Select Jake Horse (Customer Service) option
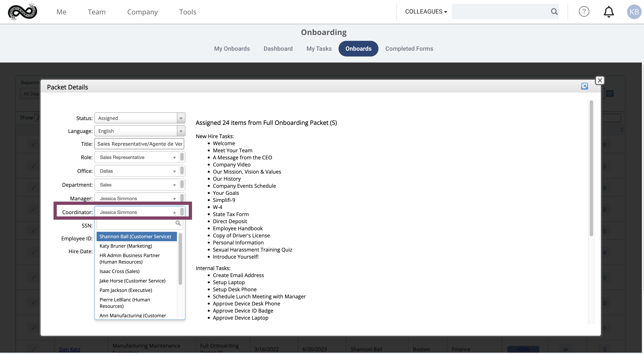644x354 pixels. (137, 281)
